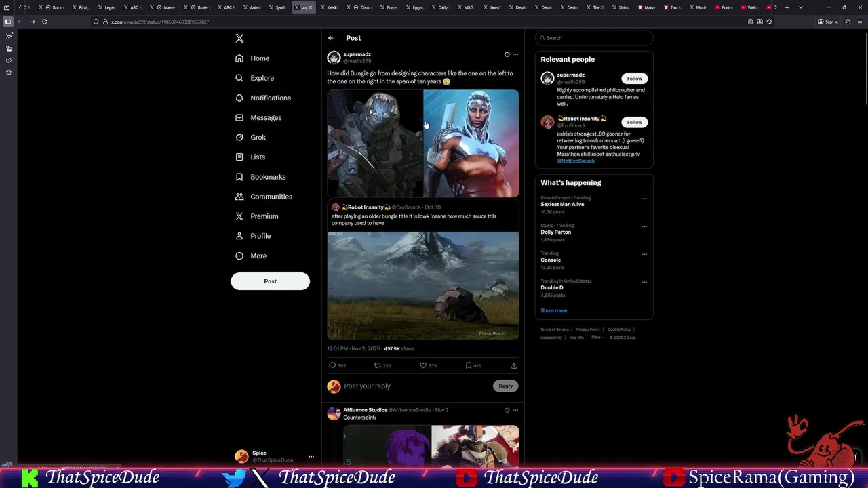
Task: Open Dolly Parton trend
Action: pos(555,232)
